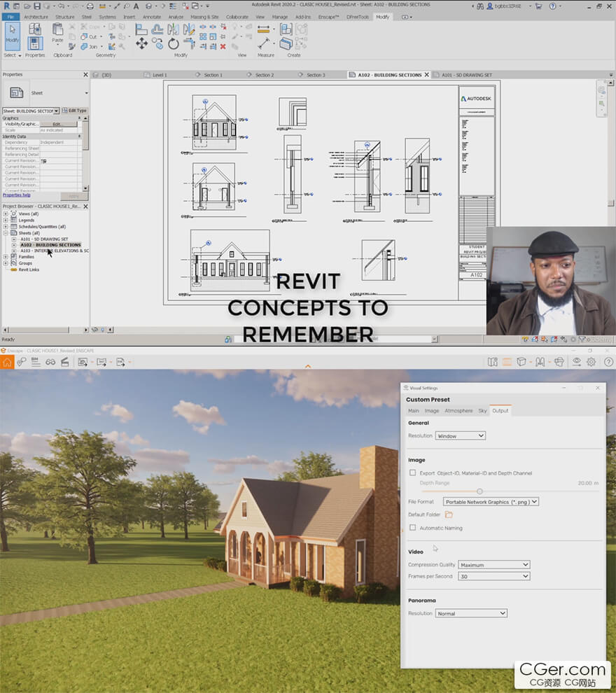Open the Paste tool in Clipboard panel

[x=57, y=33]
